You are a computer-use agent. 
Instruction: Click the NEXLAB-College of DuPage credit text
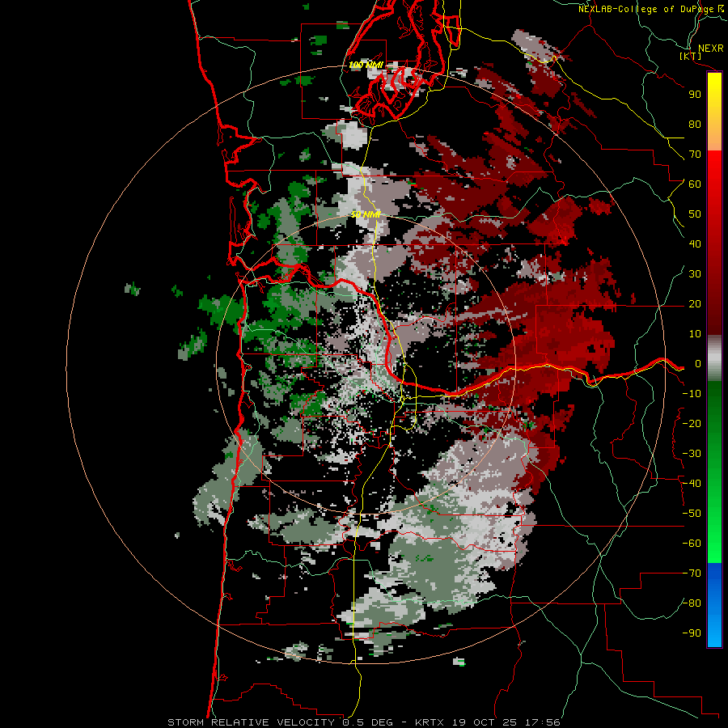click(645, 9)
